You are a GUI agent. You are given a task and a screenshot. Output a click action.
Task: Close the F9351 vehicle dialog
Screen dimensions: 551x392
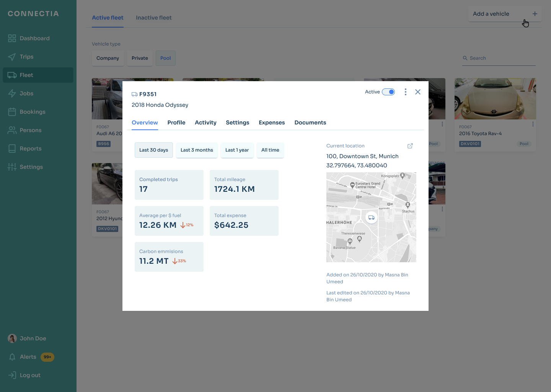coord(418,92)
